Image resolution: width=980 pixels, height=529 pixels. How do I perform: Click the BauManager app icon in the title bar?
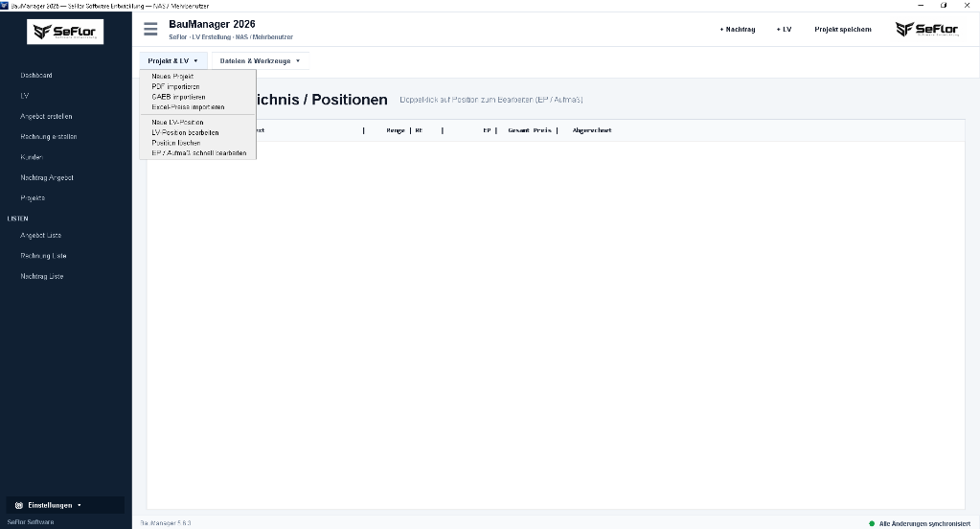[x=5, y=6]
